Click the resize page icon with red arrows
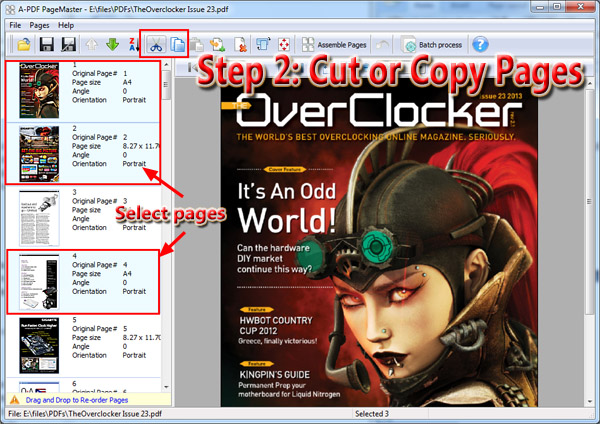The image size is (600, 424). [284, 45]
